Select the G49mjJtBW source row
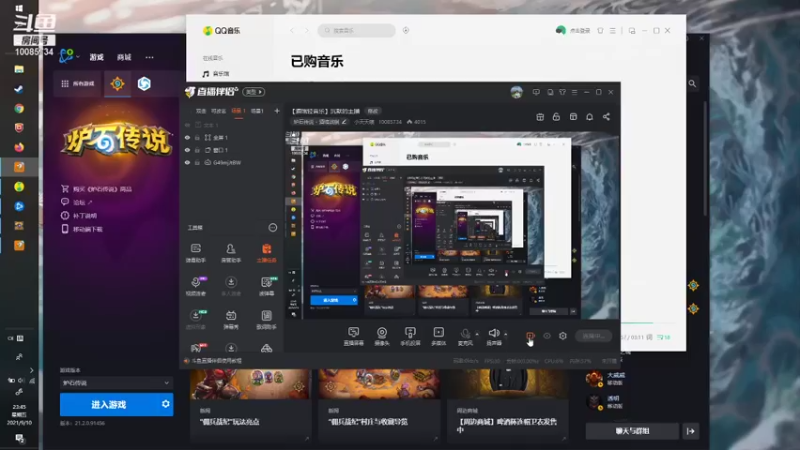The width and height of the screenshot is (800, 450). click(x=232, y=162)
